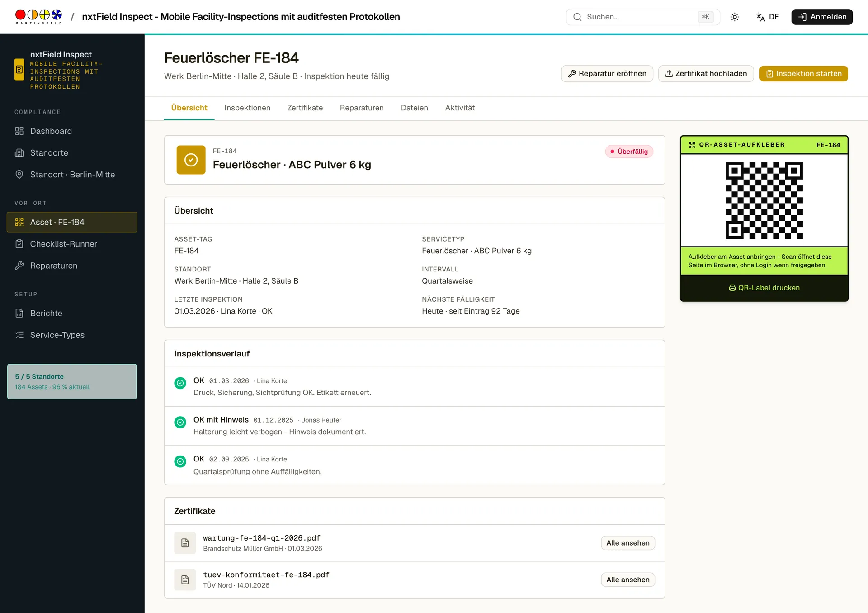Click Alle ansehen for tuev-konformitaet-fe-184.pdf

[628, 580]
